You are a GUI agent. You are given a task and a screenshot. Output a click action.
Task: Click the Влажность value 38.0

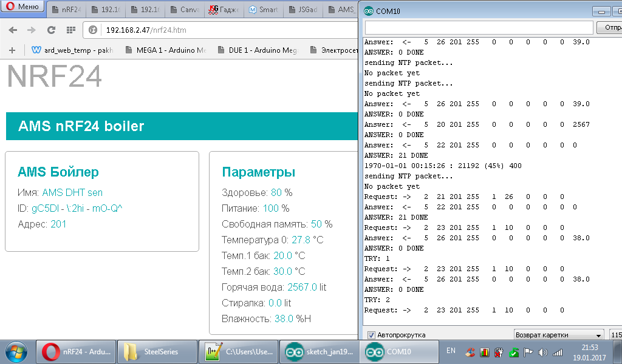click(284, 319)
